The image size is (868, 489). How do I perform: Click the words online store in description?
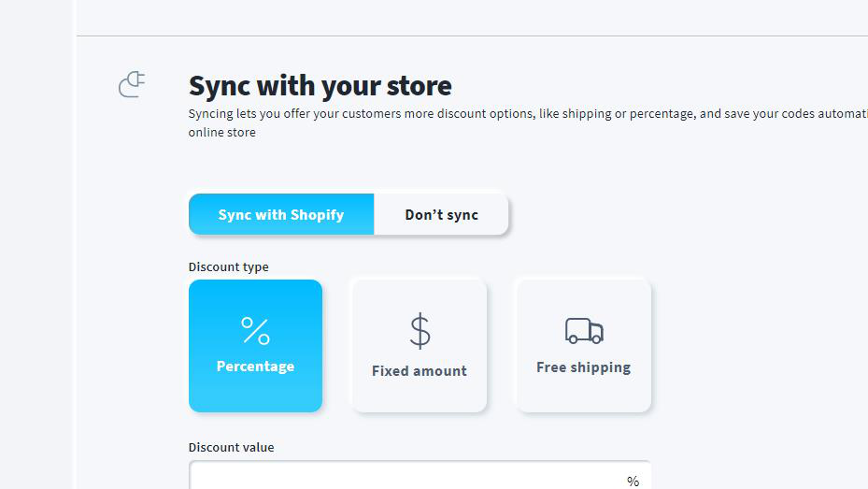click(222, 133)
